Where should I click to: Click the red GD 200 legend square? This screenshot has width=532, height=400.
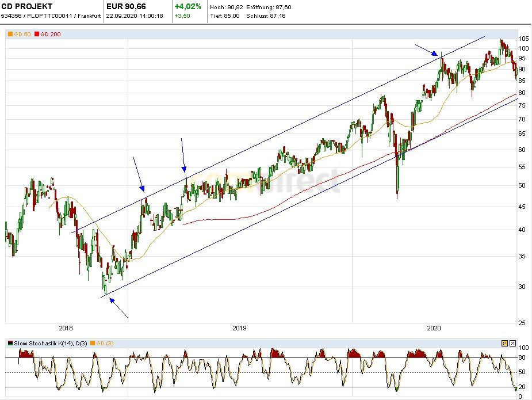coord(36,35)
